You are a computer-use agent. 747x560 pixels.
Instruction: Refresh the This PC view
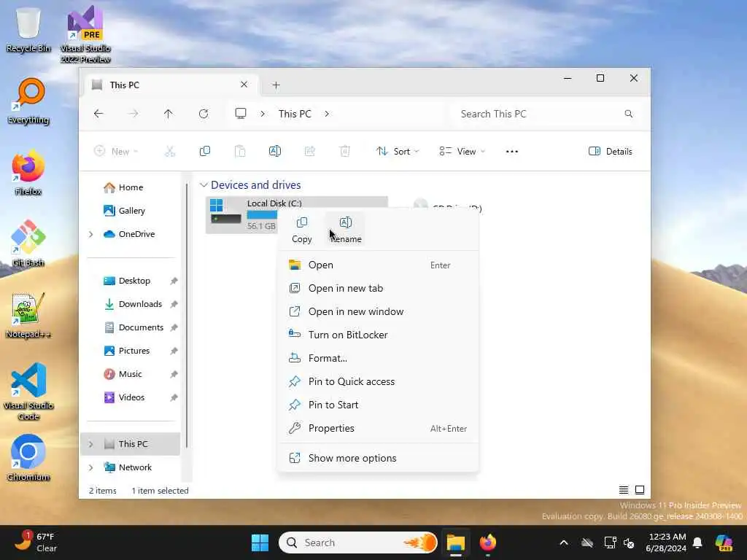[204, 114]
